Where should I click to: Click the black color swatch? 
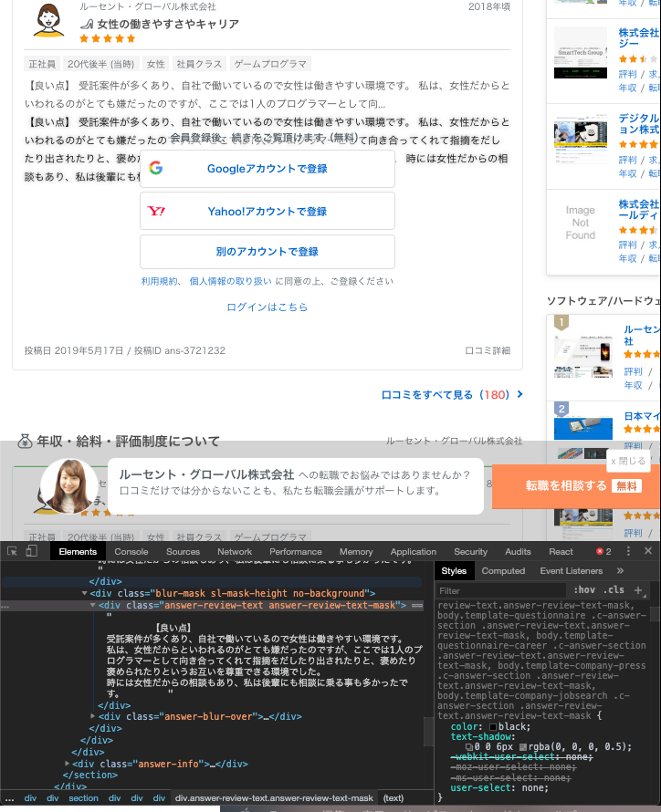tap(493, 727)
